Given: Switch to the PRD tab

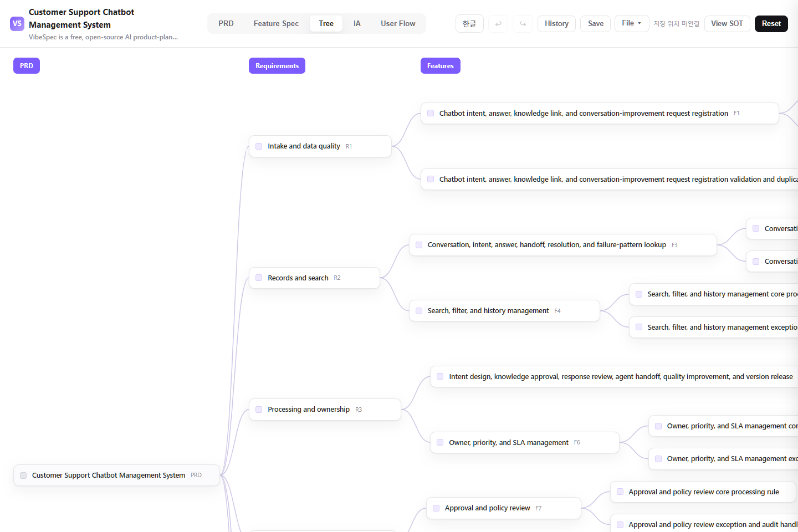Looking at the screenshot, I should click(226, 24).
